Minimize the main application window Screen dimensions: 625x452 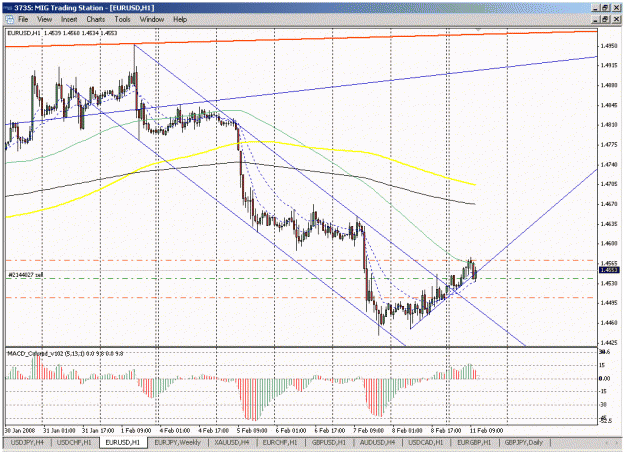coord(597,8)
